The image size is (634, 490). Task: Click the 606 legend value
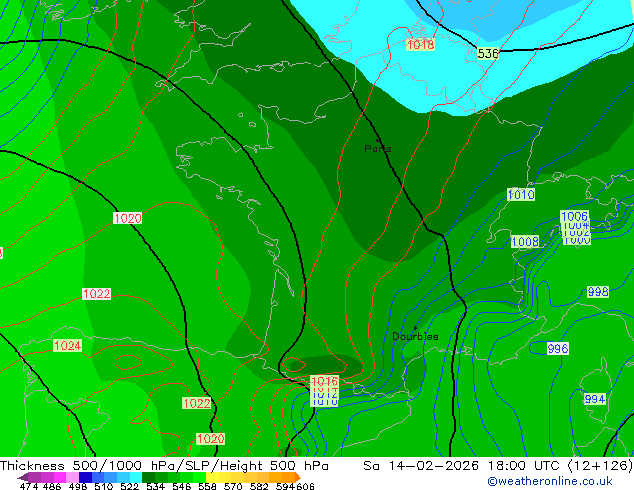[x=305, y=486]
